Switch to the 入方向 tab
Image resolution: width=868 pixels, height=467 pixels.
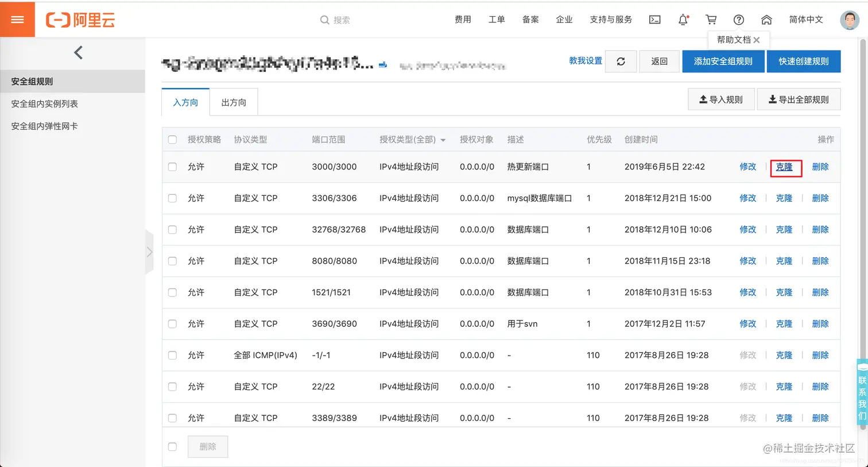(x=185, y=102)
